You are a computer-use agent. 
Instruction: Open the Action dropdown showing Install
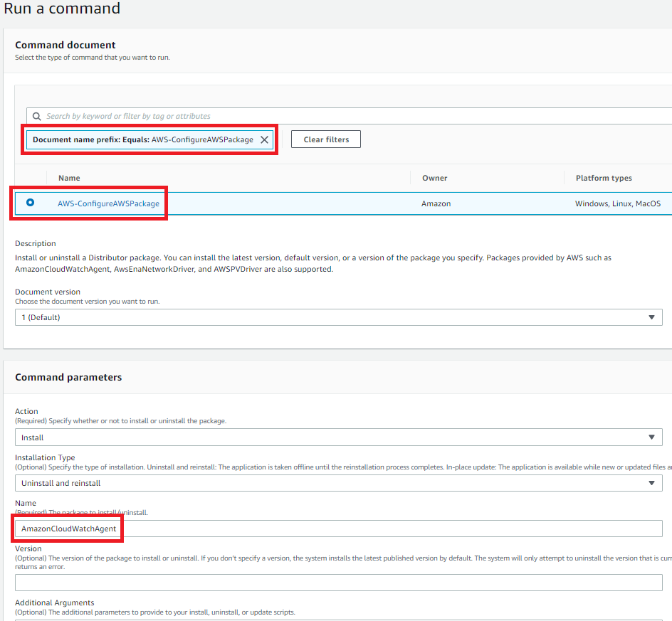coord(338,437)
